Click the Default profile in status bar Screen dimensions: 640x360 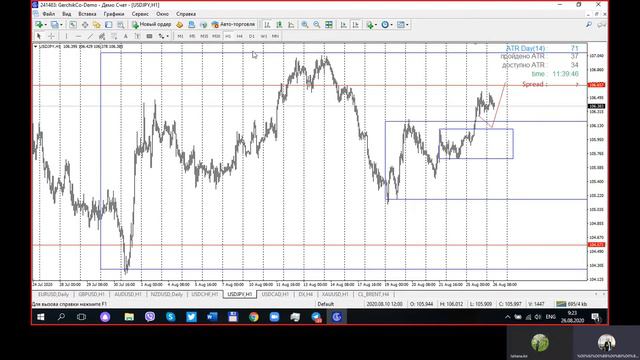(x=326, y=304)
